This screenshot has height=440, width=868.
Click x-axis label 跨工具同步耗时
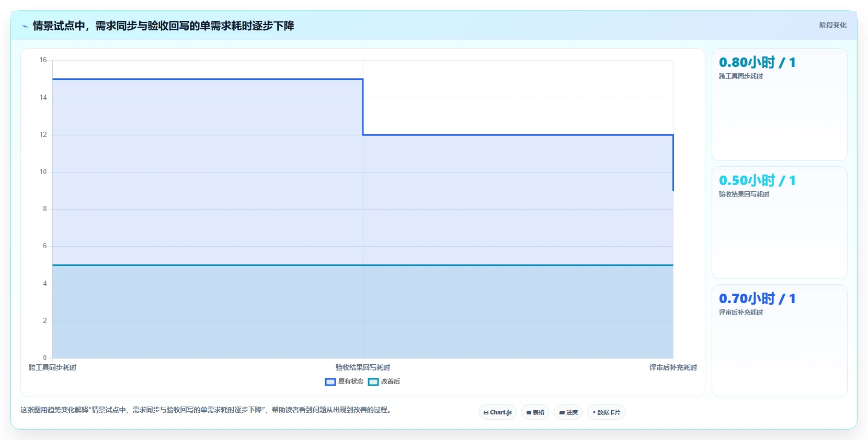point(52,368)
